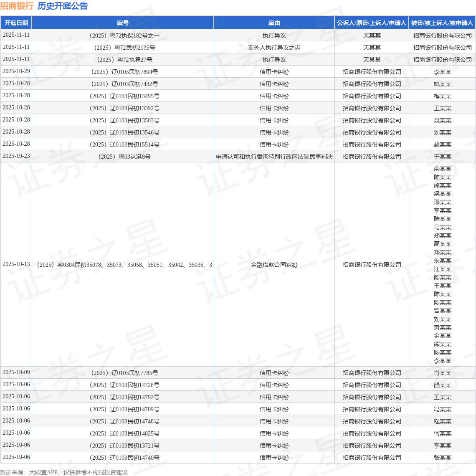Select case number (2025)辽0103民初14709号
Screen dimensions: 476x476
pos(124,410)
